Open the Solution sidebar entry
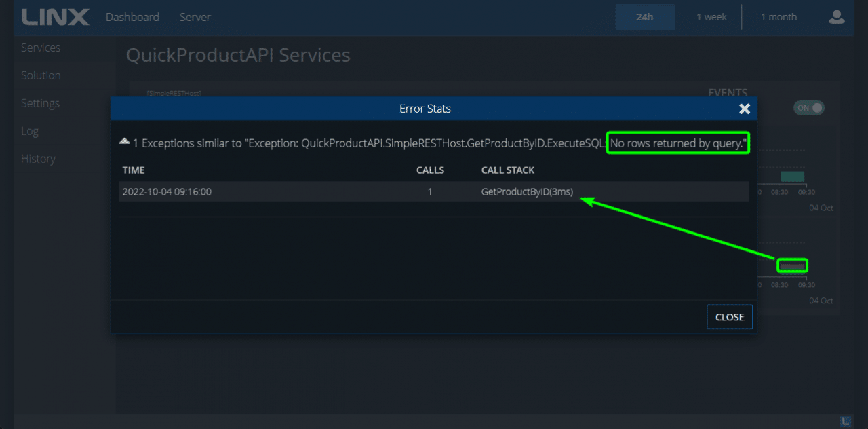This screenshot has width=868, height=429. coord(40,75)
